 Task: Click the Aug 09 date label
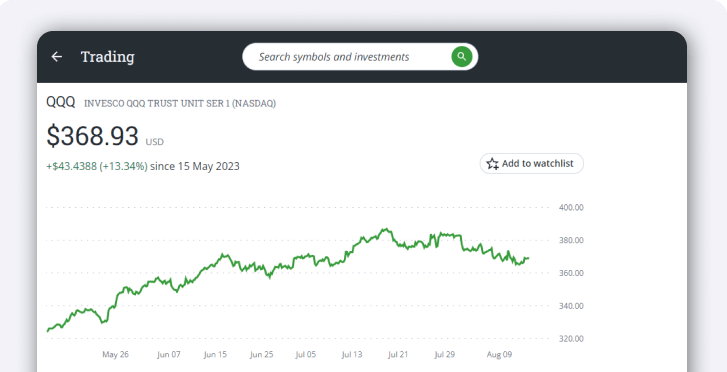coord(499,354)
